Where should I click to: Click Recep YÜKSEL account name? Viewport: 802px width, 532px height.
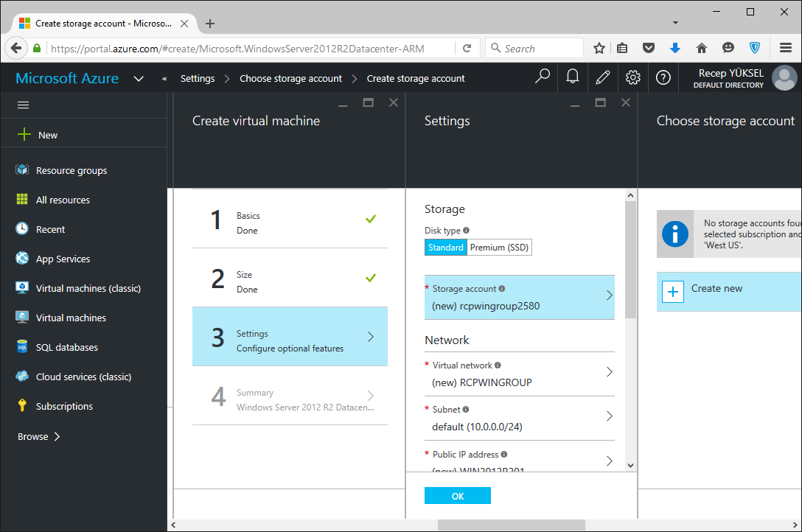tap(731, 73)
